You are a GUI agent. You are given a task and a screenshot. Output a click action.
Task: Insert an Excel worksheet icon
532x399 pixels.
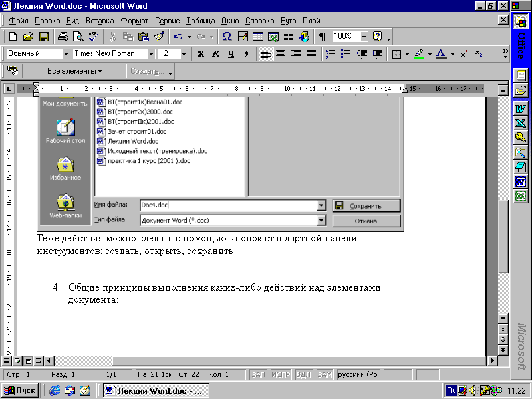[x=273, y=37]
